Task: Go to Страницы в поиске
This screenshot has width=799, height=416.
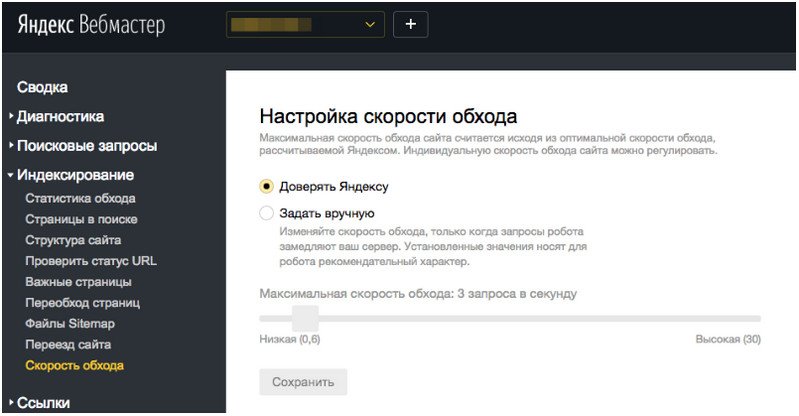Action: click(81, 219)
